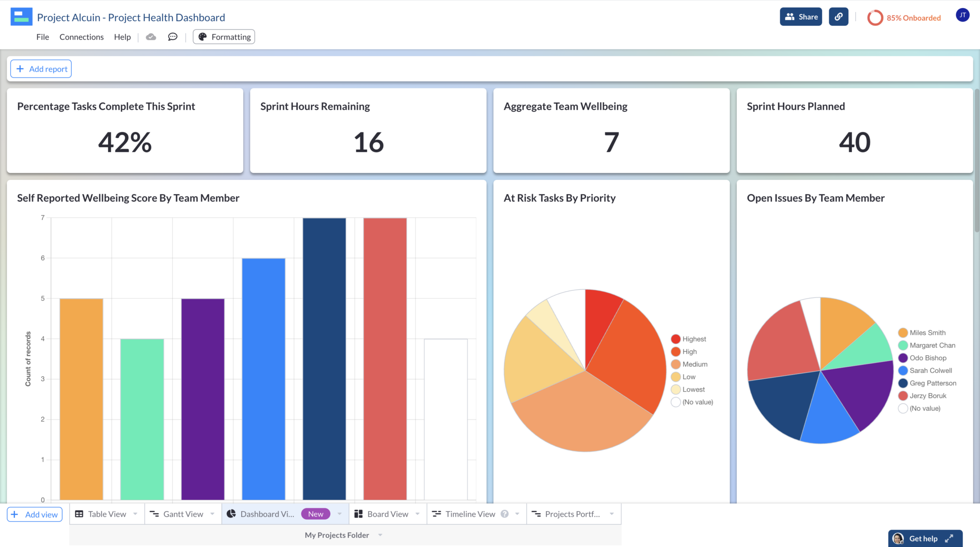Click the Jerzy Boruk legend color dot
The image size is (980, 547).
903,396
